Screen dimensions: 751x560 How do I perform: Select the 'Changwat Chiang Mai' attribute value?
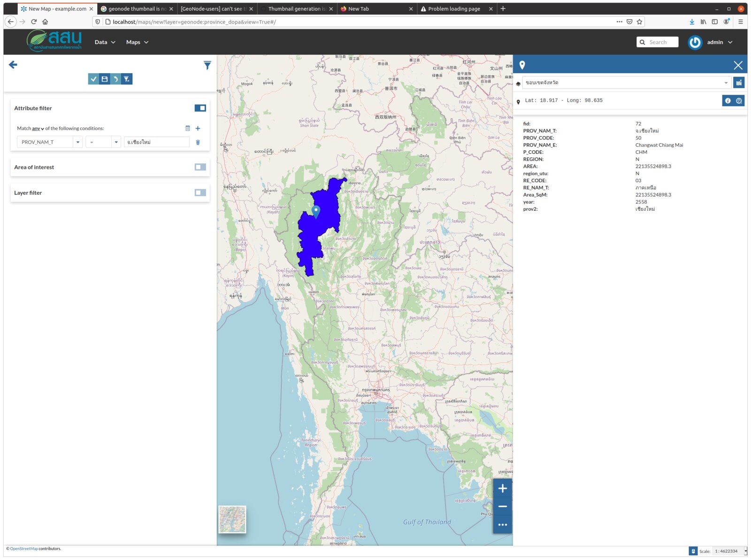[659, 145]
